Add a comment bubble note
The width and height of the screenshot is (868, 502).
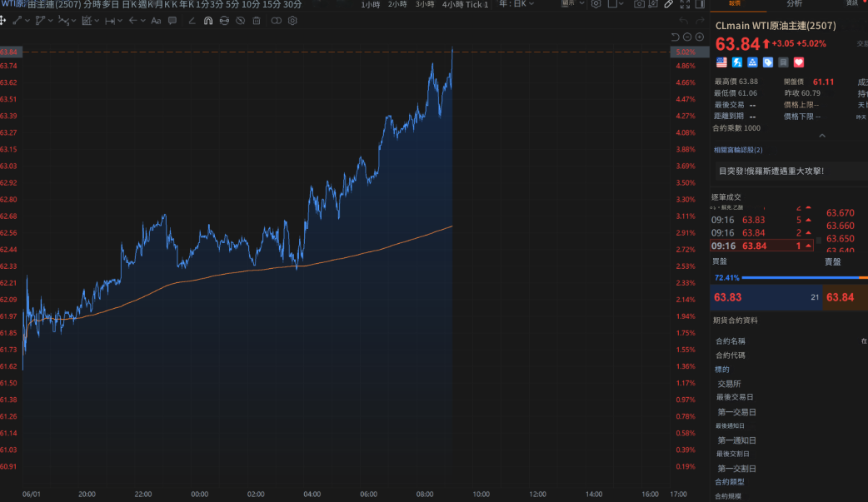click(x=172, y=21)
